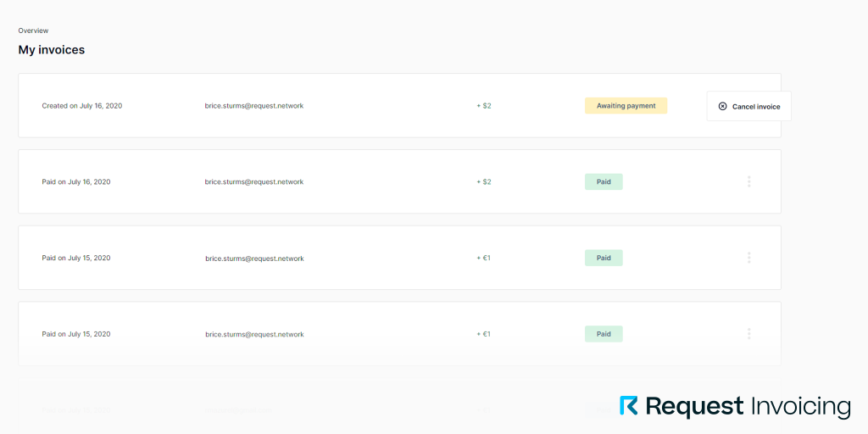Click the Awaiting payment status badge

[x=626, y=106]
